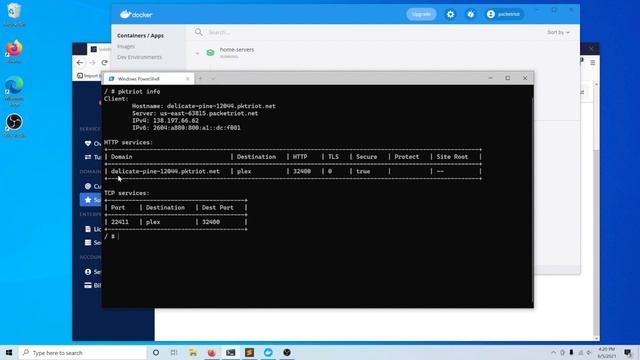Collapse the home-servers app group
The width and height of the screenshot is (640, 360).
click(198, 53)
